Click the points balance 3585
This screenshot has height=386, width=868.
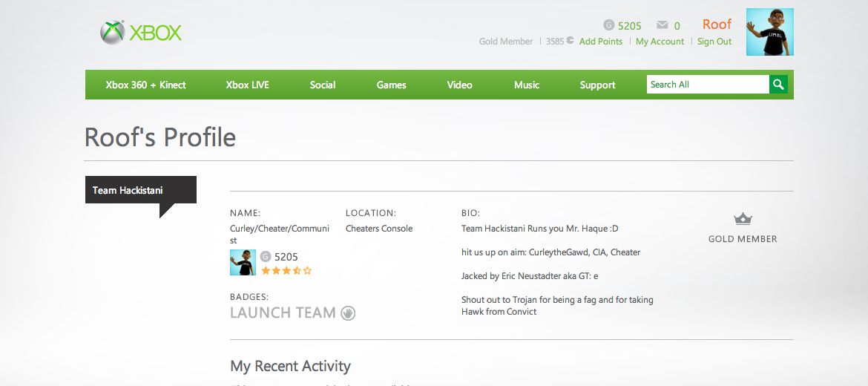tap(555, 42)
